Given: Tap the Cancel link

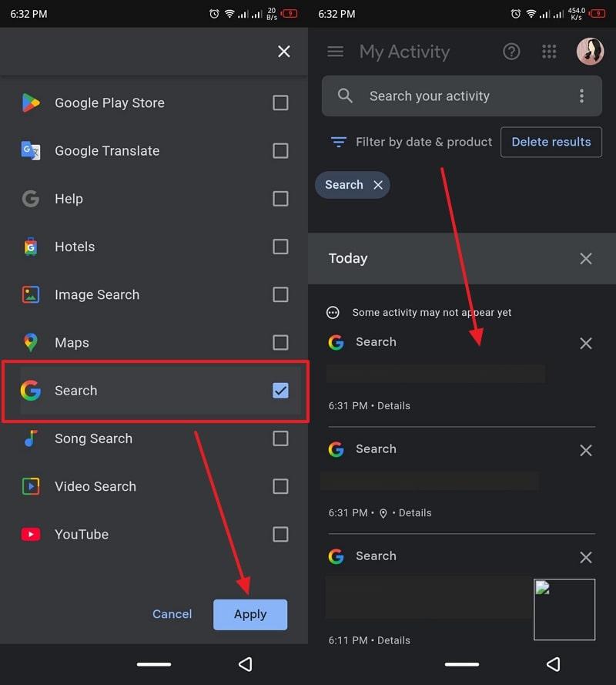Looking at the screenshot, I should 172,614.
